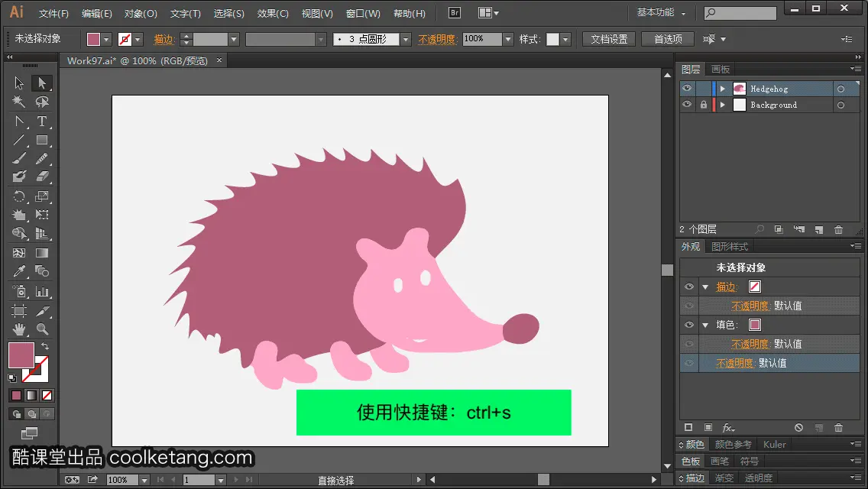This screenshot has width=868, height=489.
Task: Create new layer in Layers panel
Action: 819,229
